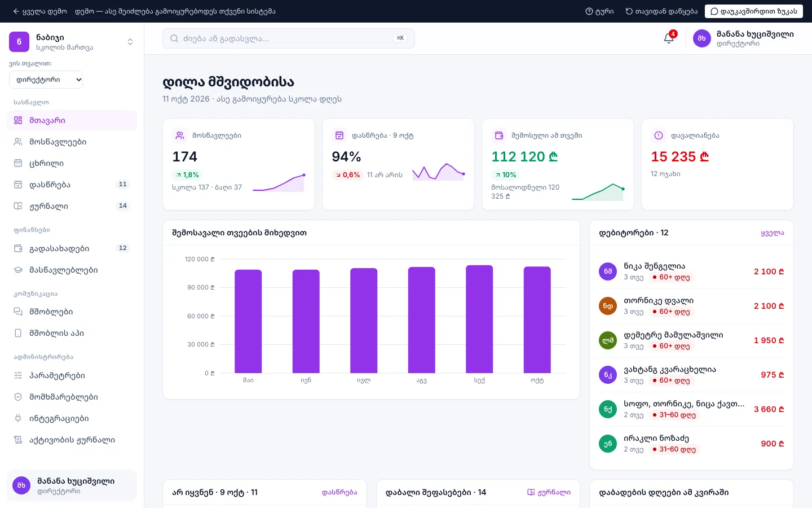The height and width of the screenshot is (508, 812).
Task: Click the ინტეგრაციები plug icon
Action: coord(18,418)
